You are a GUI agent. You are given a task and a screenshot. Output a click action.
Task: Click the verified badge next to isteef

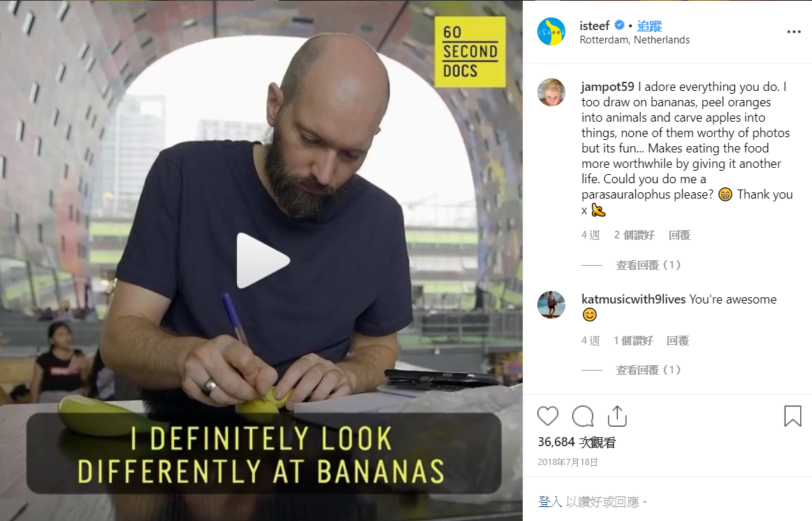click(619, 25)
